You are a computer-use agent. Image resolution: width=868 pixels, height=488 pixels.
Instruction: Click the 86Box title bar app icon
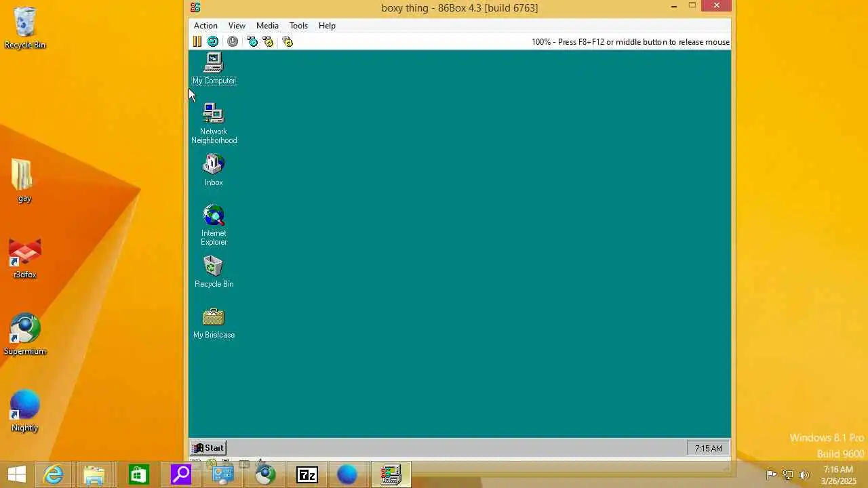point(195,7)
